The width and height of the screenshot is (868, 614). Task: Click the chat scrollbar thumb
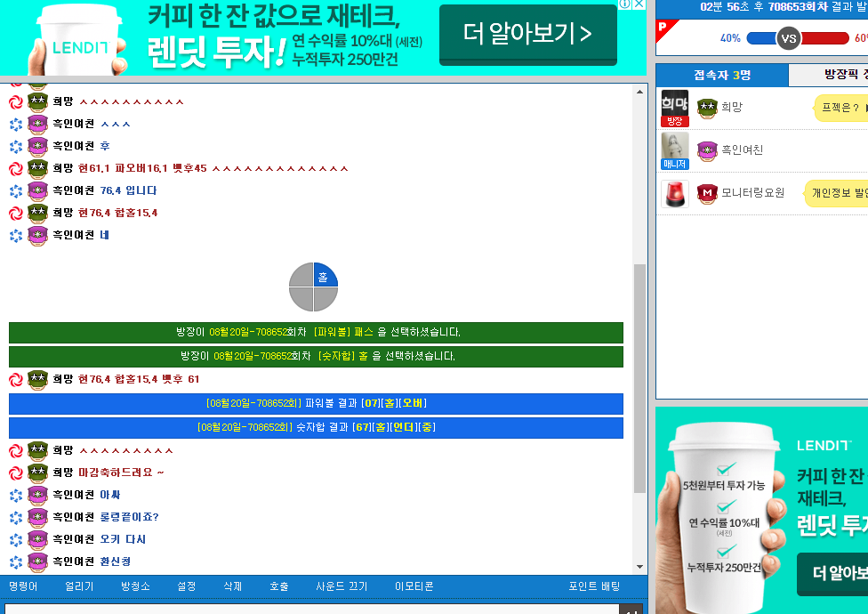(x=640, y=379)
